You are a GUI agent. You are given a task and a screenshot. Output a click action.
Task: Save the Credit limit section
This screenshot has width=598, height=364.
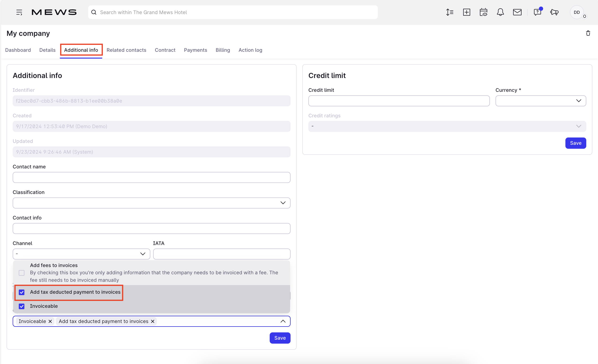pyautogui.click(x=576, y=143)
